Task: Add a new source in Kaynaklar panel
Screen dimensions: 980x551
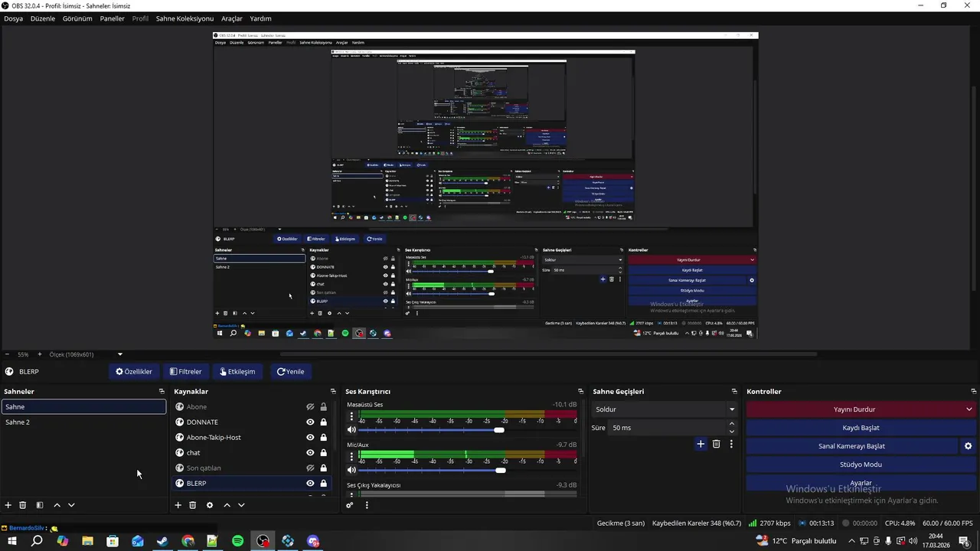Action: [178, 505]
